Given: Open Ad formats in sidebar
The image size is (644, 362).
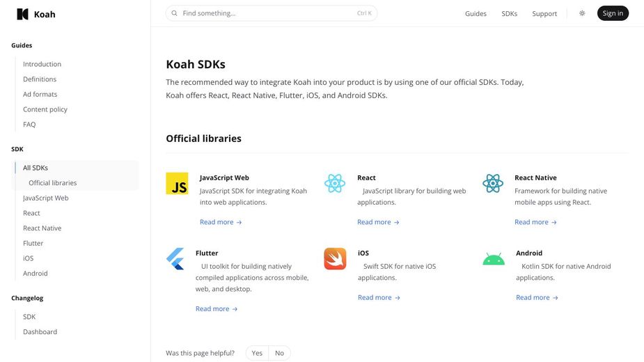Looking at the screenshot, I should (x=40, y=95).
